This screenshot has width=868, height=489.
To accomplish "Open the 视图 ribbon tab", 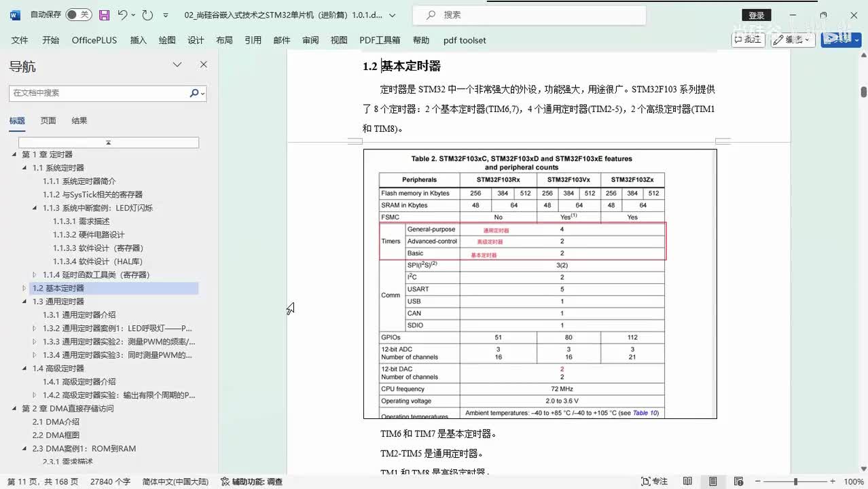I will point(339,40).
